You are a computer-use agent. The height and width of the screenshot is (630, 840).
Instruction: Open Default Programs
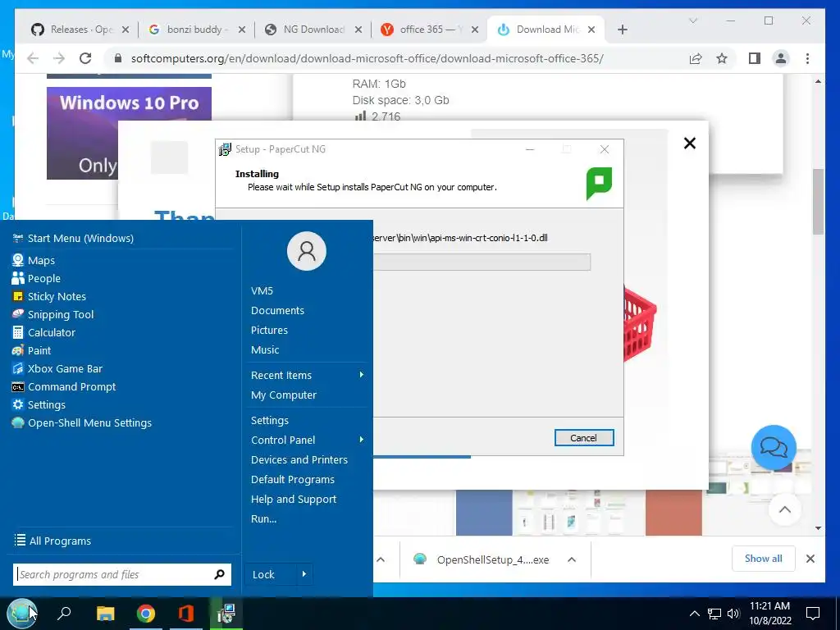[293, 479]
